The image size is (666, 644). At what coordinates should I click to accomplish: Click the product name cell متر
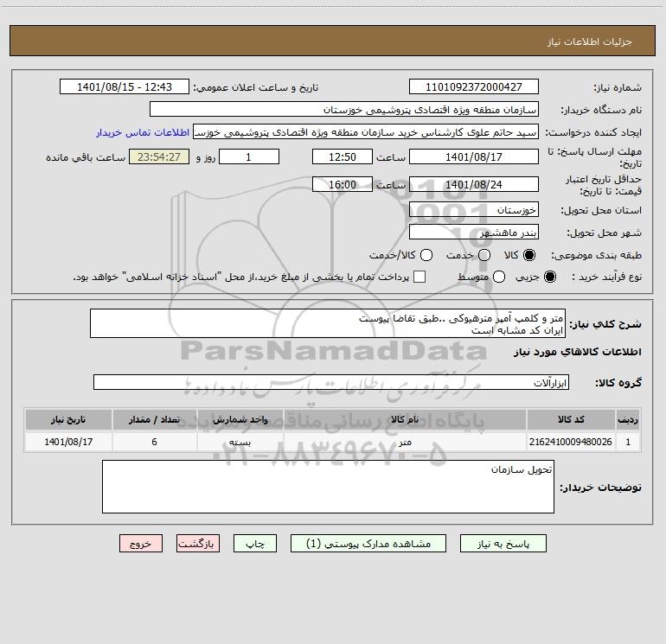(405, 442)
